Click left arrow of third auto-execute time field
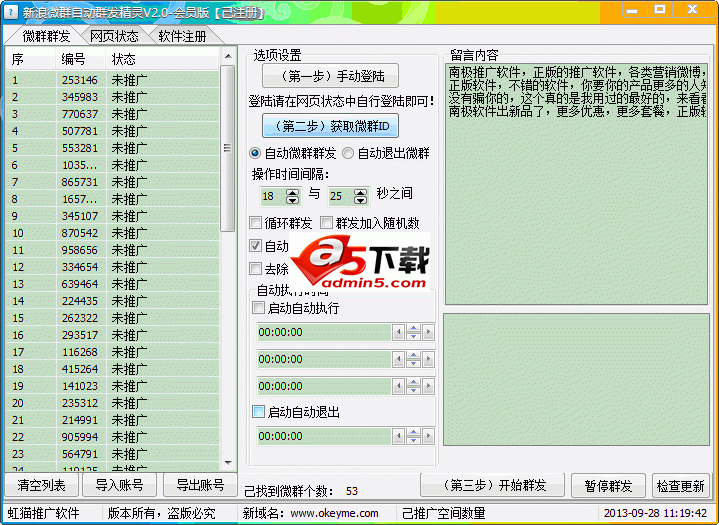 pyautogui.click(x=398, y=387)
